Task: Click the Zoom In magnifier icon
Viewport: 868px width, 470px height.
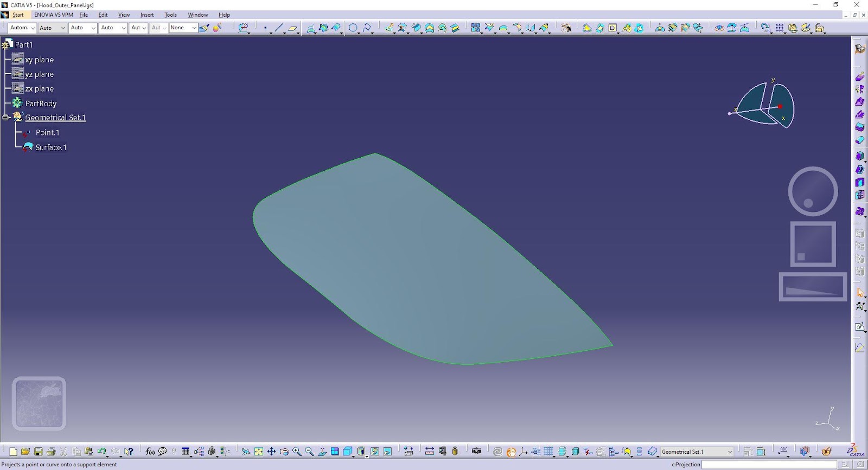Action: [297, 452]
